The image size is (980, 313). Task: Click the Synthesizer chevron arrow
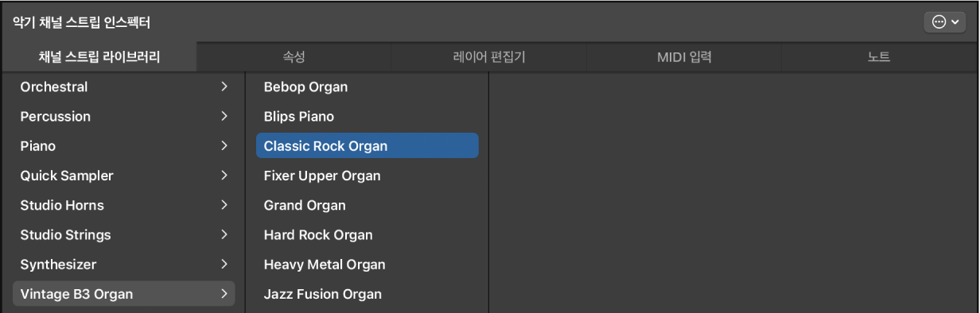click(224, 264)
